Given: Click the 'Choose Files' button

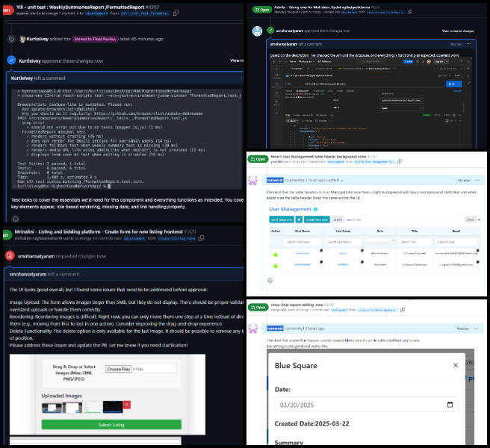Looking at the screenshot, I should (119, 369).
